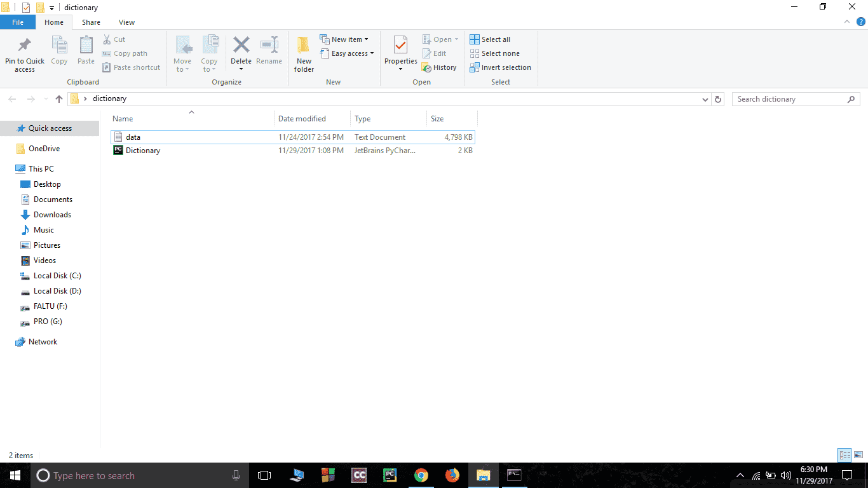
Task: Switch to details view layout
Action: pyautogui.click(x=844, y=455)
